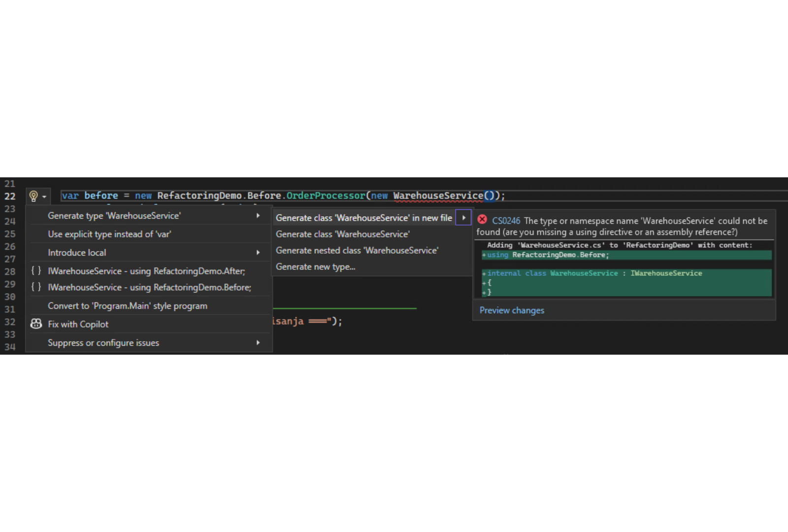
Task: Click braces icon for RefactoringDemo.After using
Action: click(36, 270)
